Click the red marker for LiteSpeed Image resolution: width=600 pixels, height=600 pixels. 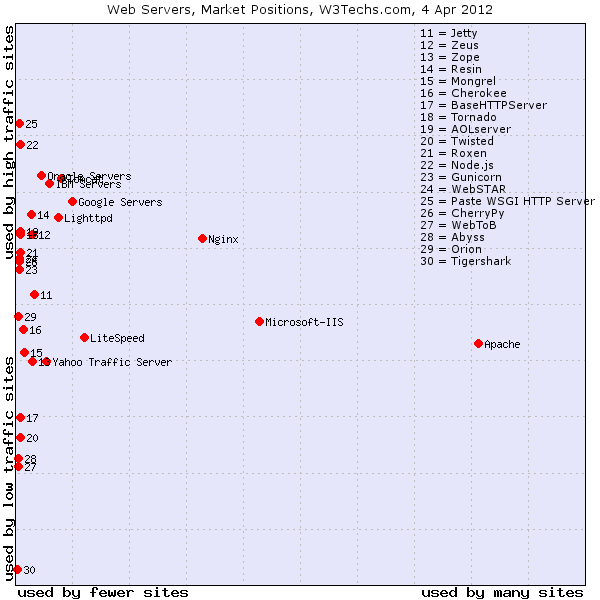85,338
